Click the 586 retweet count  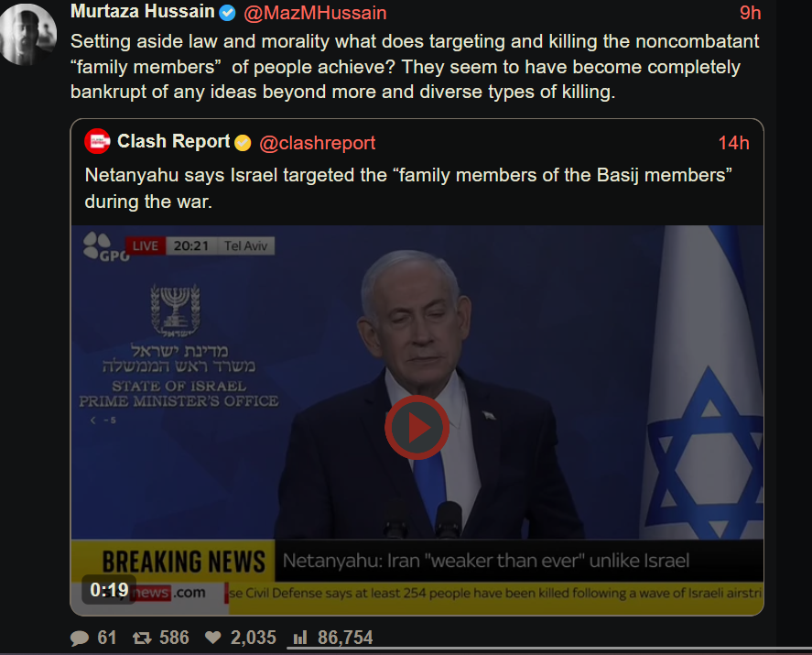pyautogui.click(x=174, y=638)
